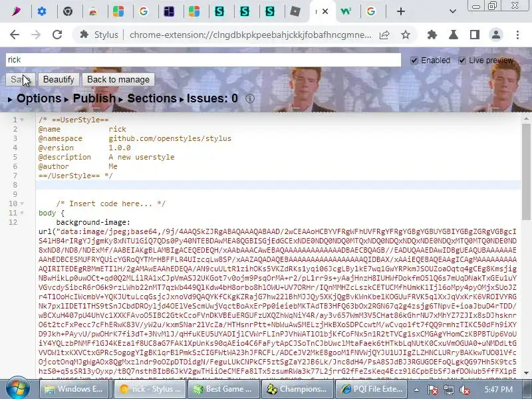This screenshot has height=399, width=532.
Task: Open the Chrome three-dot menu
Action: click(x=517, y=35)
